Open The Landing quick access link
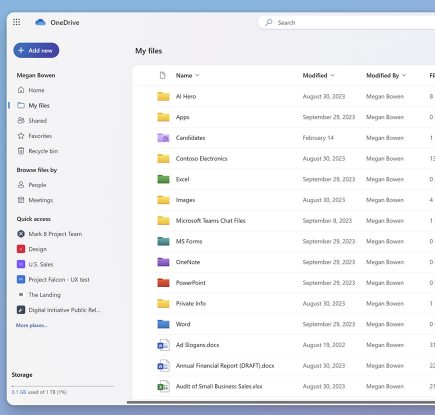This screenshot has height=415, width=435. coord(45,295)
